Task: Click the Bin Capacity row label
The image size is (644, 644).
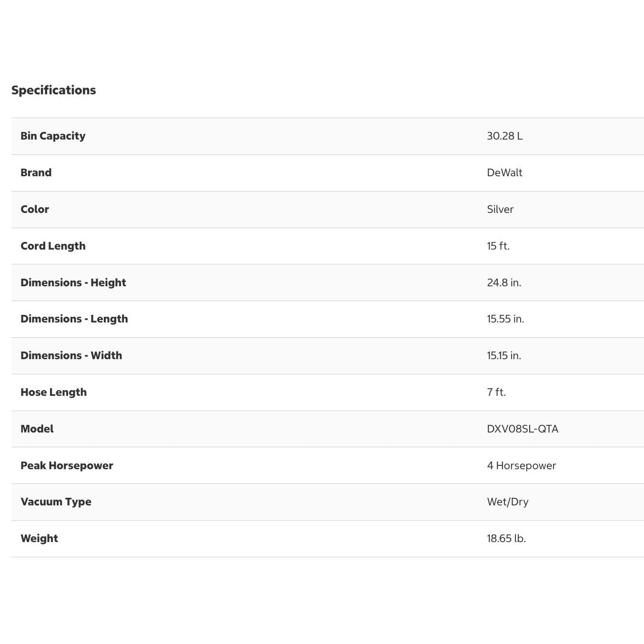Action: [x=53, y=136]
